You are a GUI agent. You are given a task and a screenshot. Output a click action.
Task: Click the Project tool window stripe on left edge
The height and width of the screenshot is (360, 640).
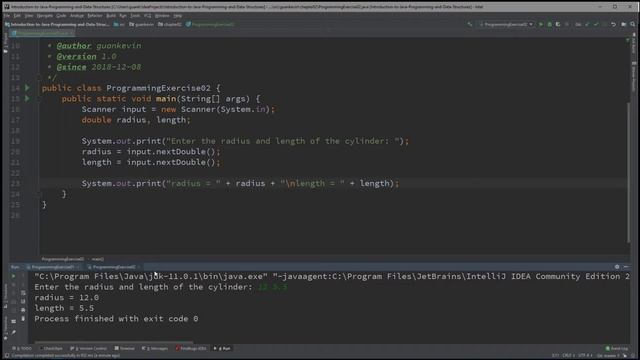(x=5, y=44)
